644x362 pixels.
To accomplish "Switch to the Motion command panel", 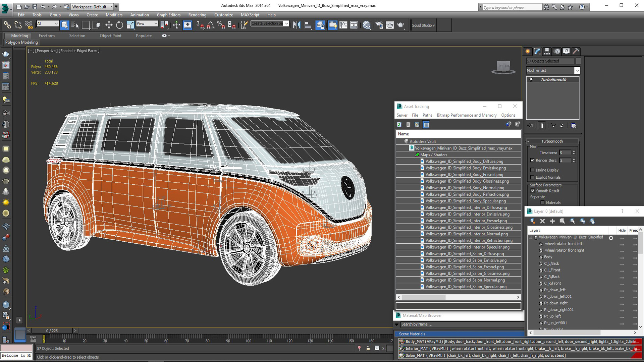I will point(557,51).
